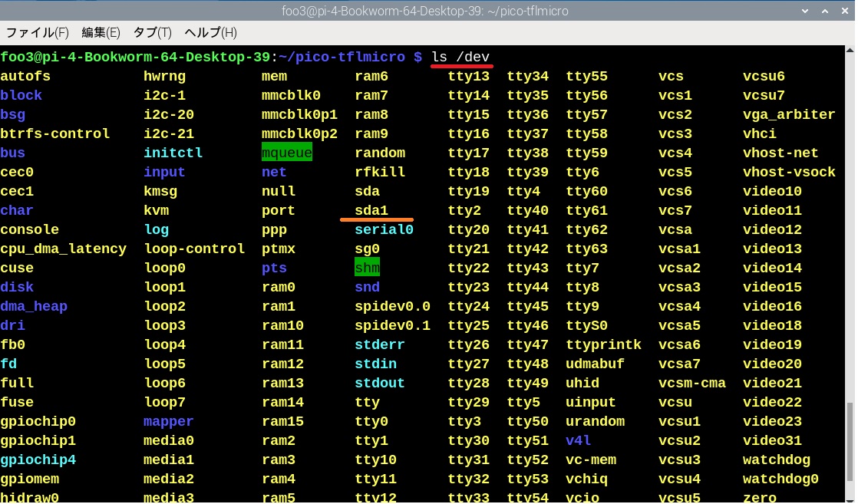Click the vhost-vsock device entry
858x504 pixels.
coord(788,172)
